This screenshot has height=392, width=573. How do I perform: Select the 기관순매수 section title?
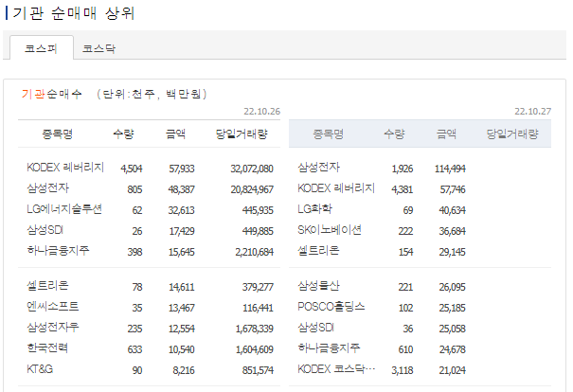click(x=51, y=95)
